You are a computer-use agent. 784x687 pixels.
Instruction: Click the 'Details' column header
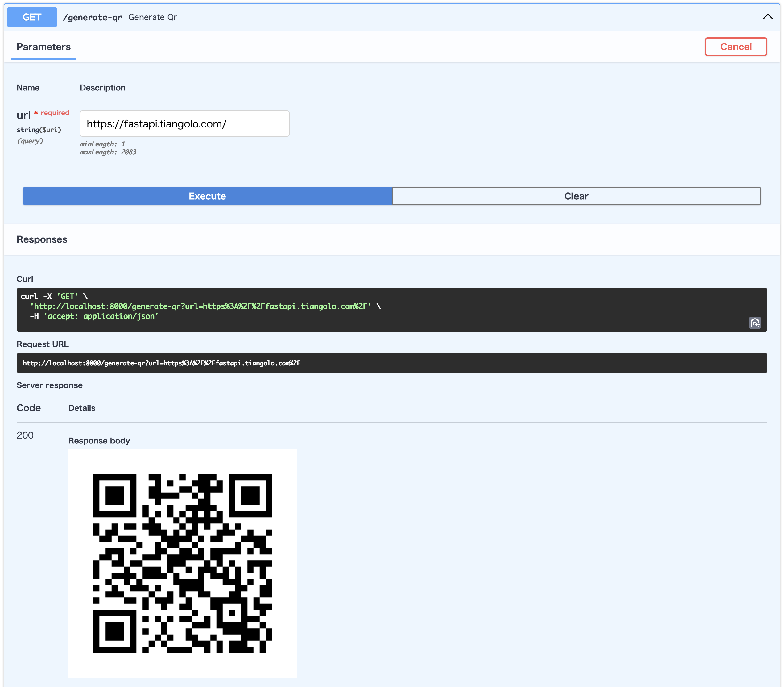pos(82,408)
